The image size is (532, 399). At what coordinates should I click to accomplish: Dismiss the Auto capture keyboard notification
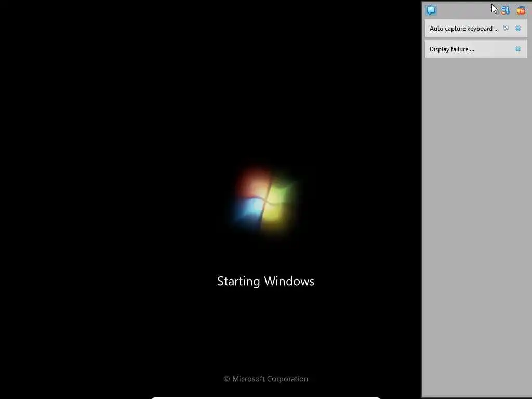click(518, 28)
